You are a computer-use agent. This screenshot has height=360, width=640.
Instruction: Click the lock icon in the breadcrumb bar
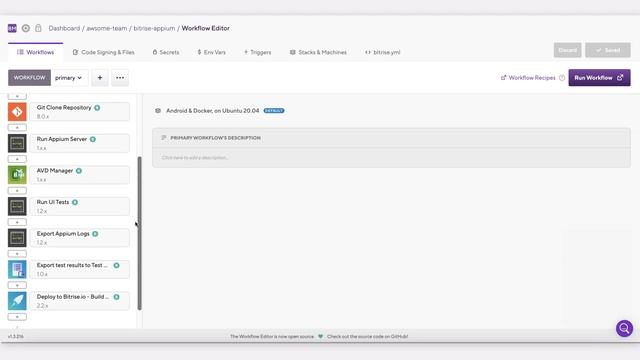click(38, 28)
